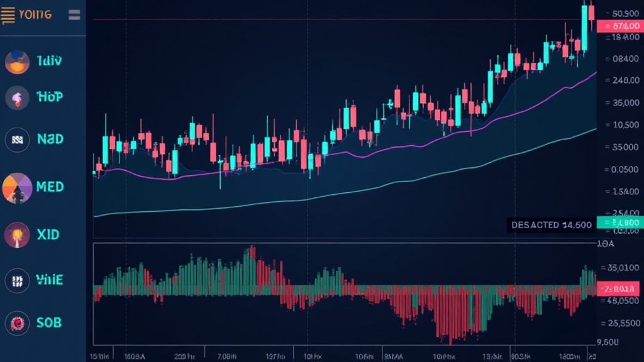Open the ViiE coin icon
This screenshot has width=644, height=362.
[17, 280]
